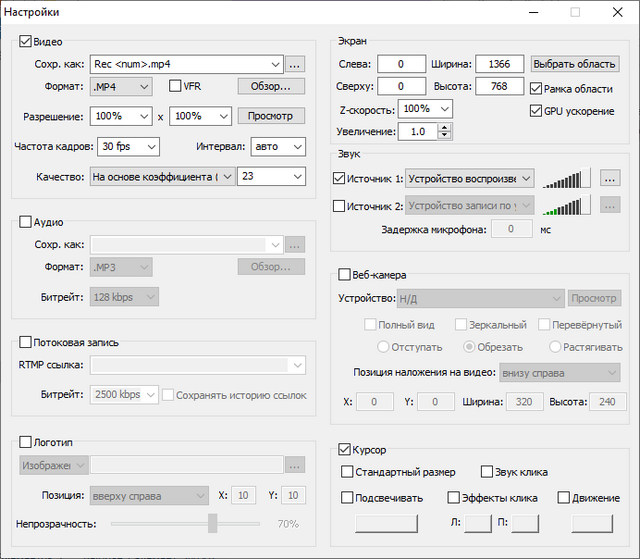Open the '...' settings for audio Source 1

(610, 178)
